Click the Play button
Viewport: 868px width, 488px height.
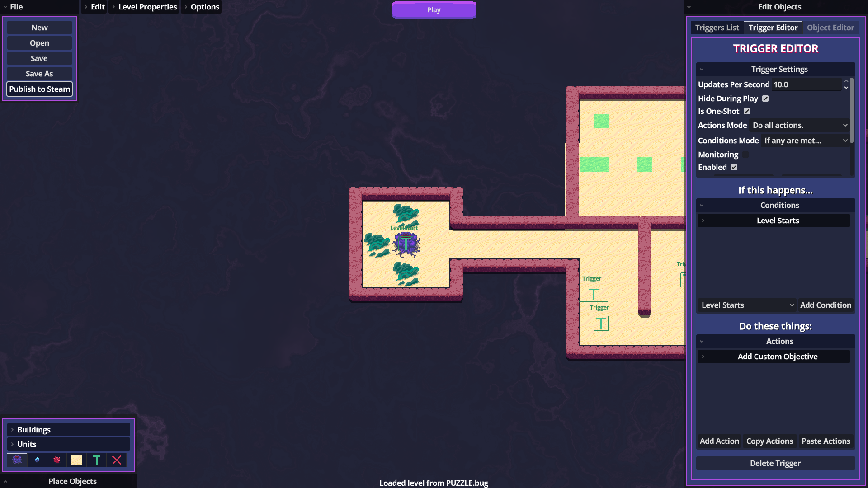(434, 10)
